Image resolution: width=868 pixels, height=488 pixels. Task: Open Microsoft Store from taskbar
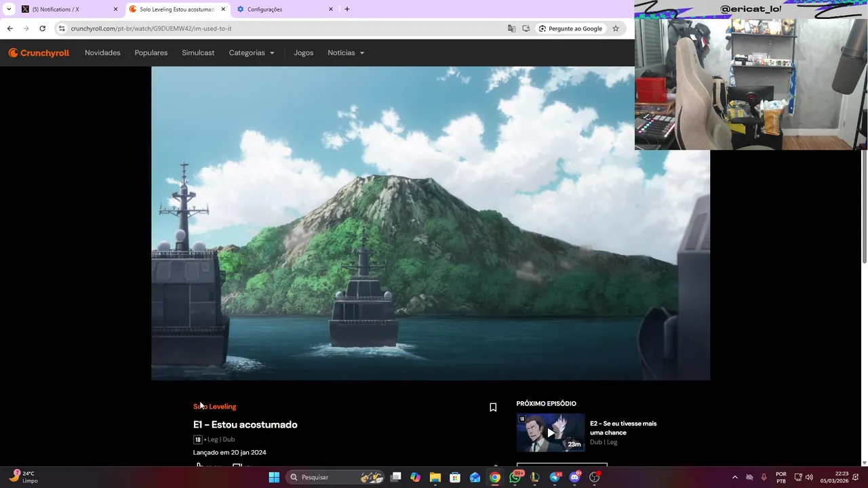[x=455, y=477]
